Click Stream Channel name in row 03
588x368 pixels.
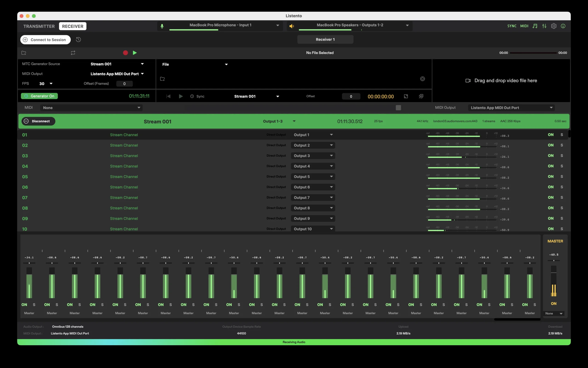coord(124,156)
